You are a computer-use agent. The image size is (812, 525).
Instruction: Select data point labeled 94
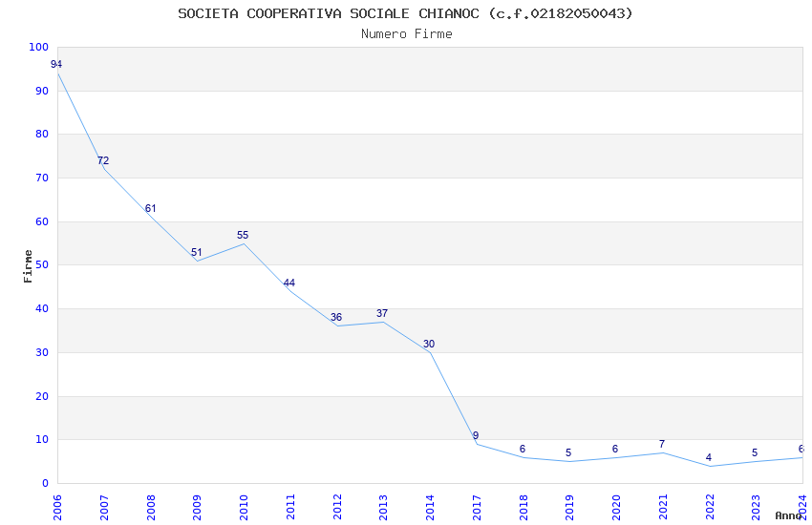click(56, 65)
